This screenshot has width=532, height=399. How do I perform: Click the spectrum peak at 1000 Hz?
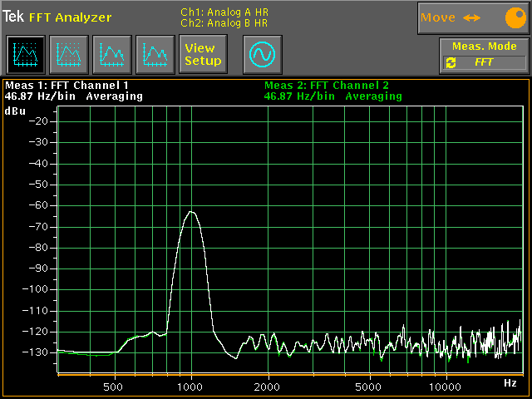191,211
